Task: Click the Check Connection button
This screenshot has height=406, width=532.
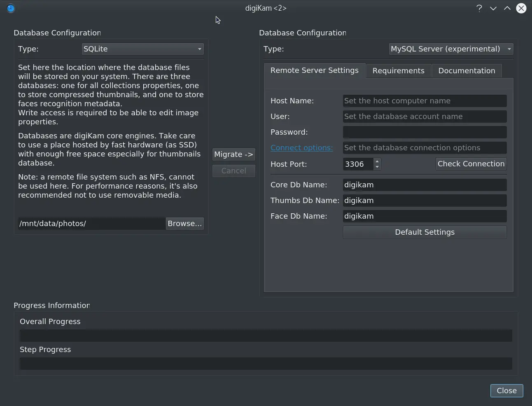Action: point(471,164)
